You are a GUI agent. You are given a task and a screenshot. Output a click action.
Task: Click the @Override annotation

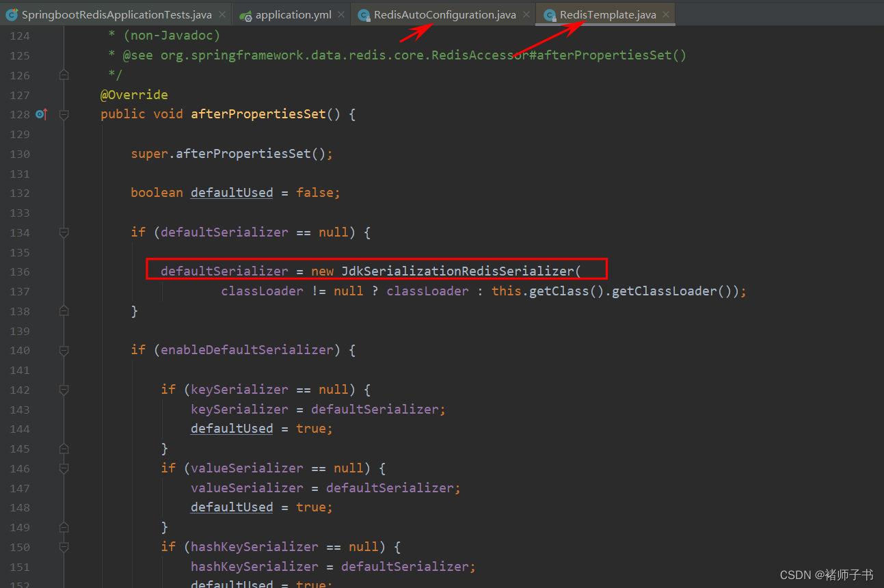[x=134, y=94]
